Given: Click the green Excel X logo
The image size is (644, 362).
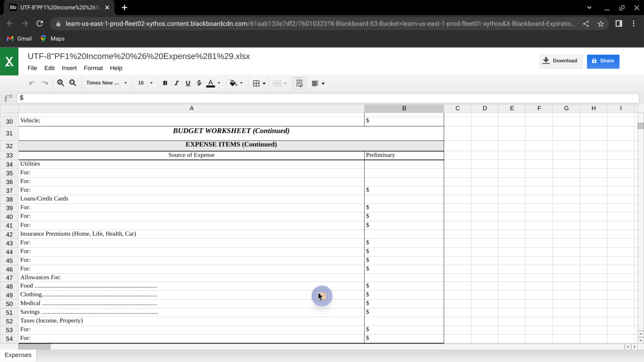Looking at the screenshot, I should [9, 62].
